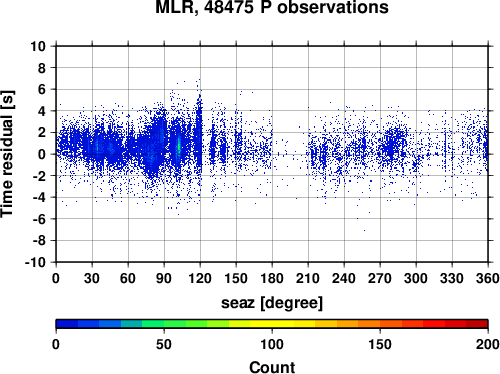500x374 pixels.
Task: Click the x-axis tick label "90"
Action: (164, 278)
